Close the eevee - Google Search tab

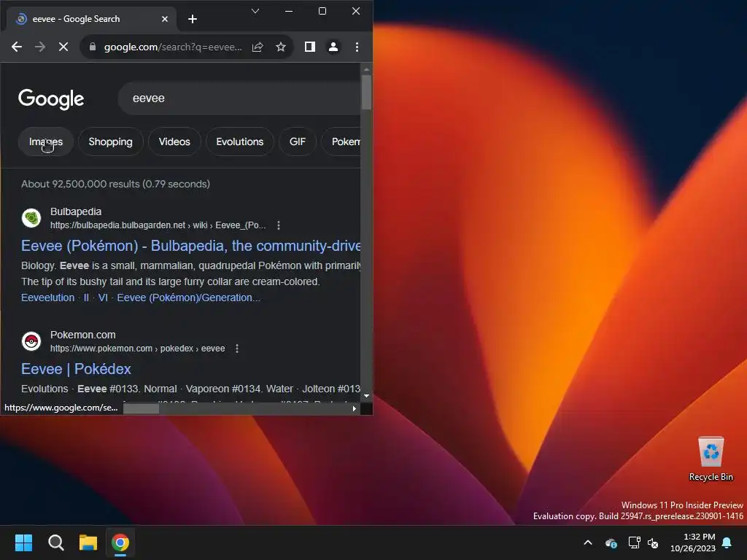click(x=164, y=19)
